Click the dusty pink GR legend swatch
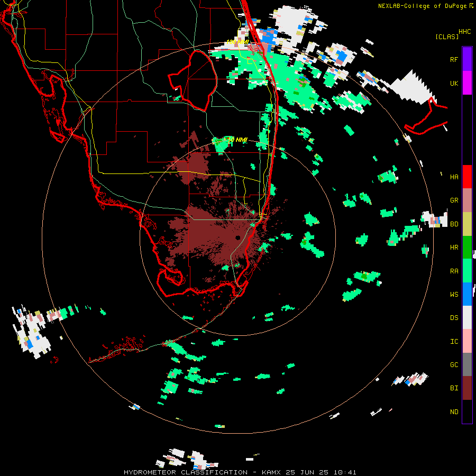Image resolution: width=476 pixels, height=476 pixels. [467, 200]
